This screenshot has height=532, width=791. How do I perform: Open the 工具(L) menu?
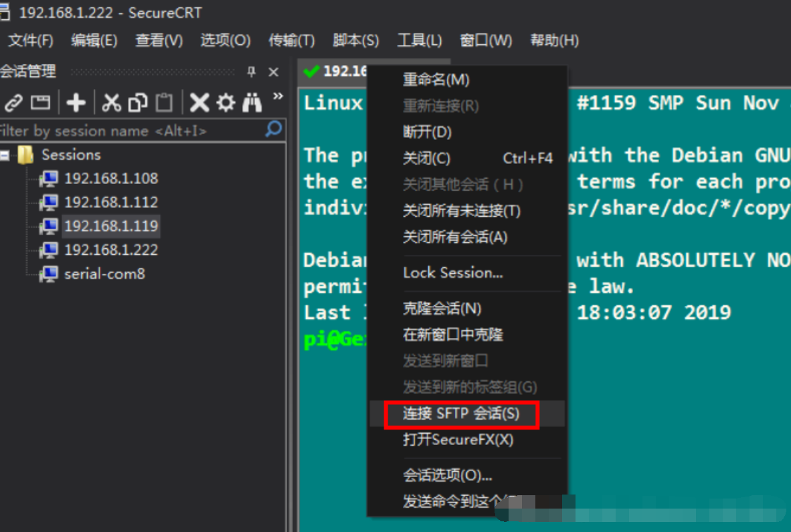coord(419,40)
